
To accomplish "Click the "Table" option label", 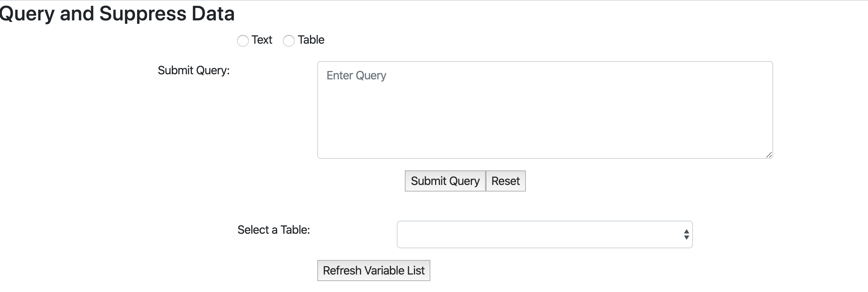I will tap(311, 40).
